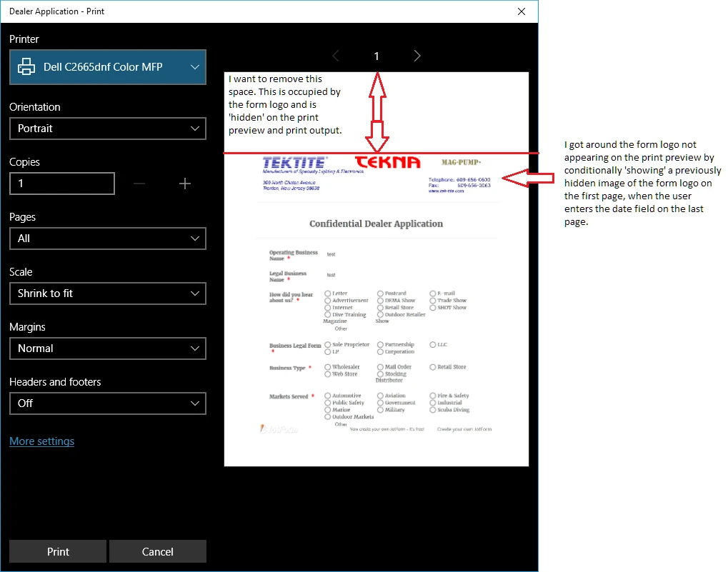Click the Tekna logo in the preview
The image size is (728, 572).
point(387,162)
